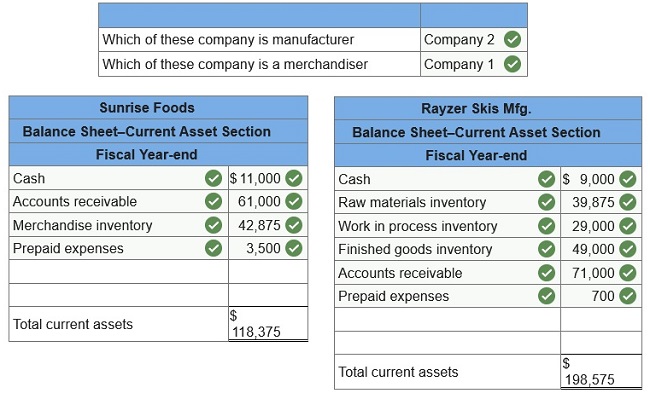Click Sunrise Foods 'Balance Sheet–Current Asset Section' heading

147,131
